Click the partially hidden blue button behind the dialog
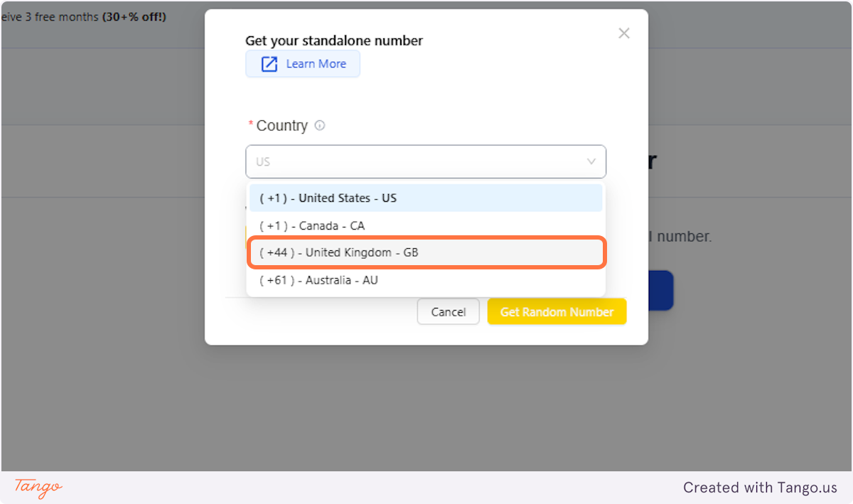853x504 pixels. (x=661, y=290)
